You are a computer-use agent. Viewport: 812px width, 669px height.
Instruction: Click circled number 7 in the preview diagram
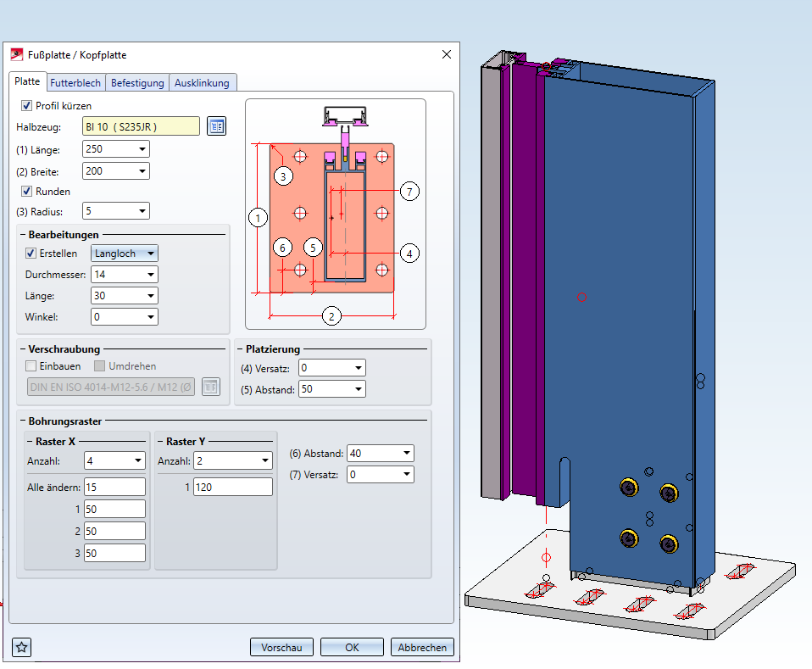click(409, 192)
